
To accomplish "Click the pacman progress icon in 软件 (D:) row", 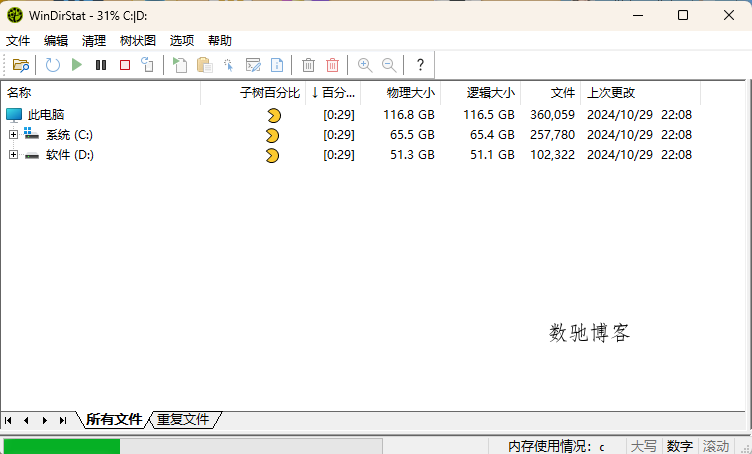I will pos(272,156).
